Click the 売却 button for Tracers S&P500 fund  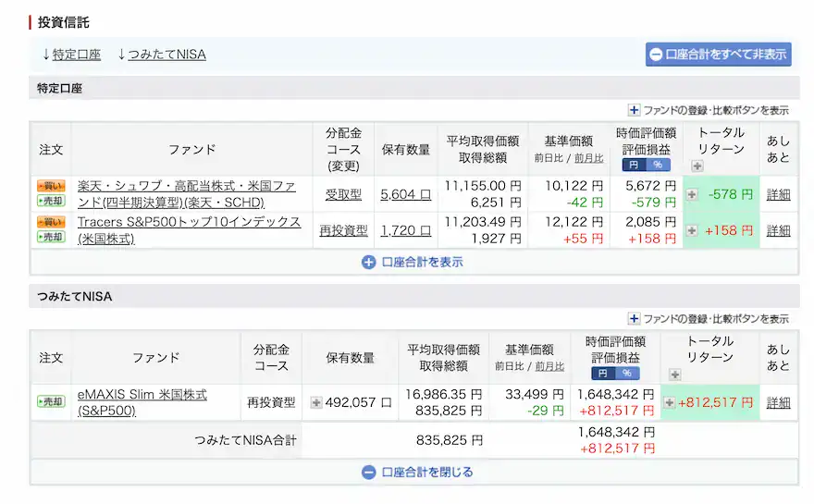[51, 238]
